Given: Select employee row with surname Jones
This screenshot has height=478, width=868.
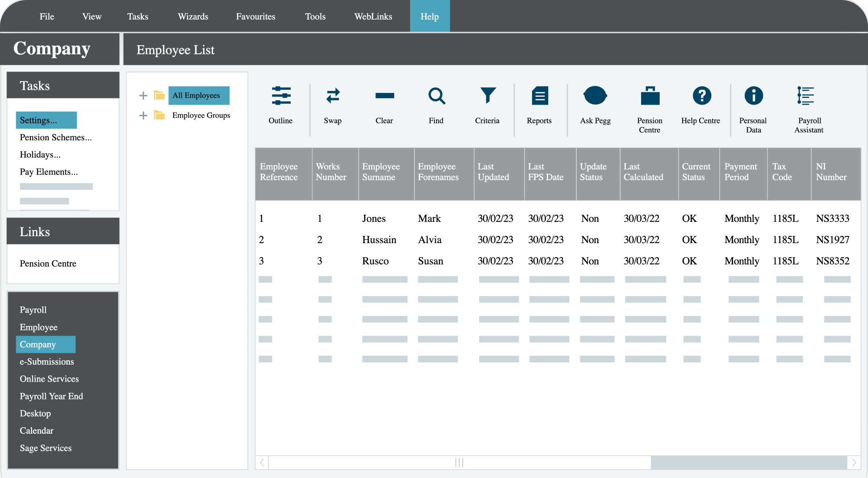Looking at the screenshot, I should coord(558,218).
